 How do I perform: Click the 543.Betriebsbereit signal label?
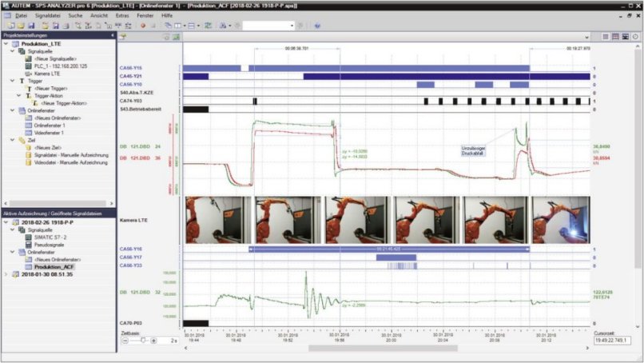[x=141, y=109]
